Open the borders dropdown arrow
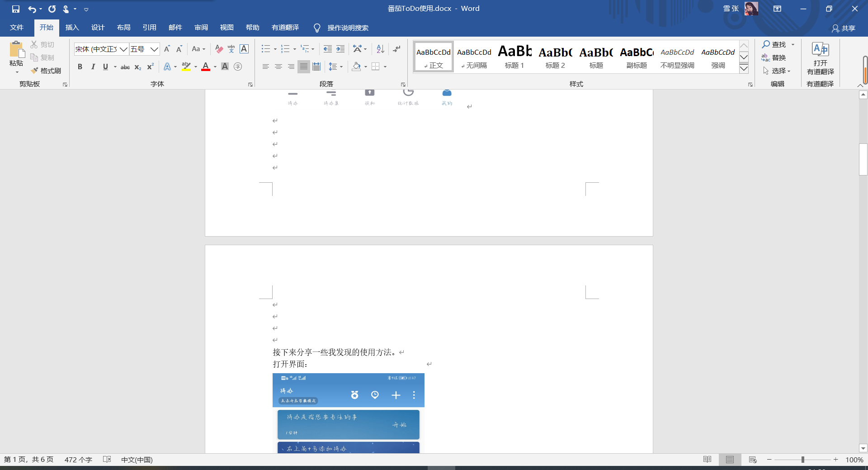The image size is (868, 470). click(x=385, y=66)
